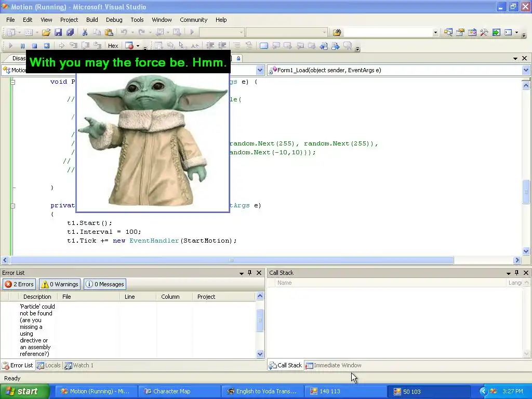Screen dimensions: 532x399
Task: Open the Start menu
Action: click(x=24, y=391)
